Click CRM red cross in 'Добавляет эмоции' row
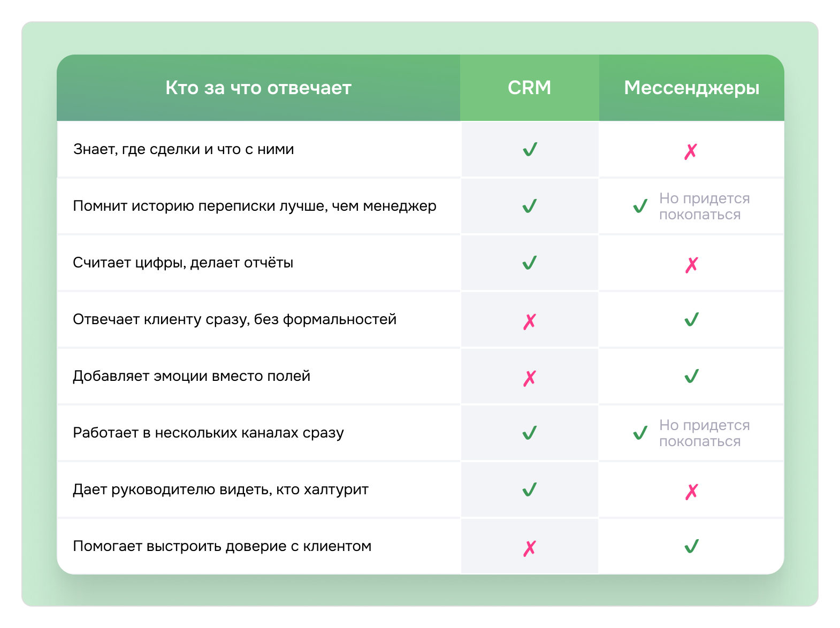The height and width of the screenshot is (628, 840). point(530,378)
